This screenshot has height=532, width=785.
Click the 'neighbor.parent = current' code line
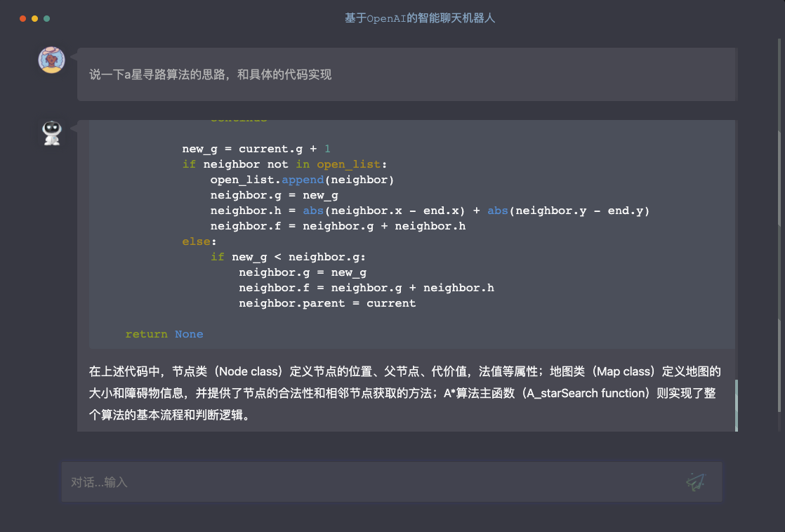click(x=326, y=303)
